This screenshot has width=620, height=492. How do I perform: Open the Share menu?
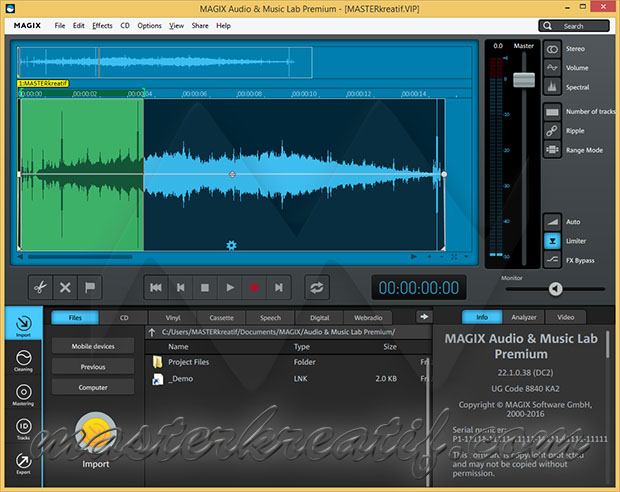point(200,26)
